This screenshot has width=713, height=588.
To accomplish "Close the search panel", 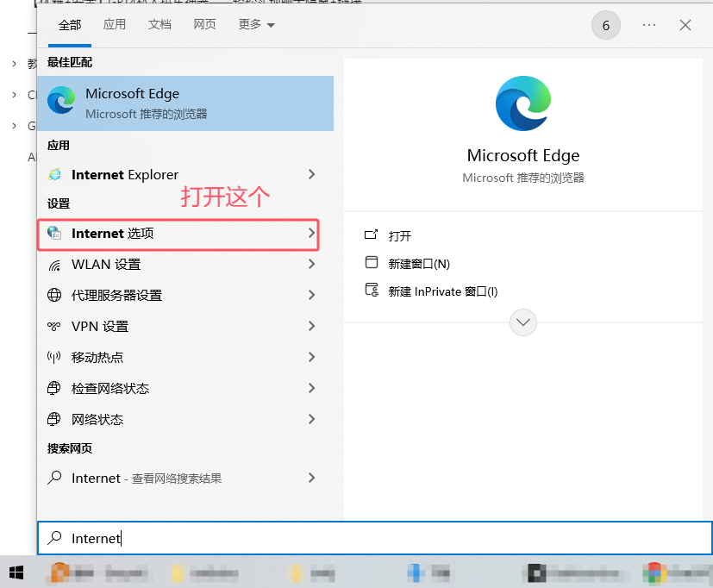I will tap(685, 25).
